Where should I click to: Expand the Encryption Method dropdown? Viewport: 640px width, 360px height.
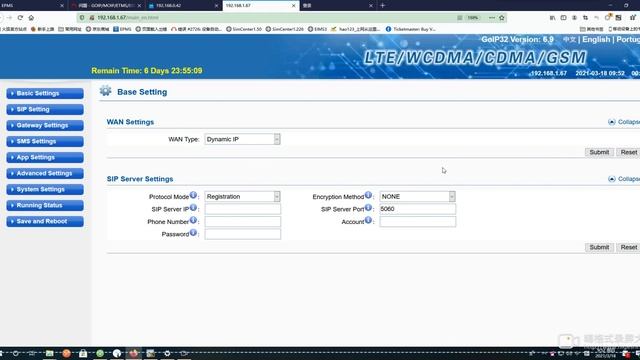coord(417,196)
